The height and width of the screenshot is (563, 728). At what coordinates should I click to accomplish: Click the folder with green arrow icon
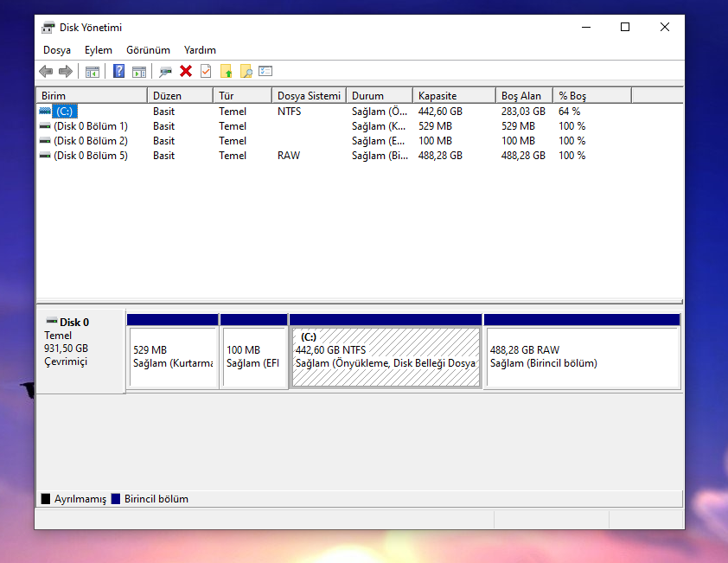pos(227,71)
